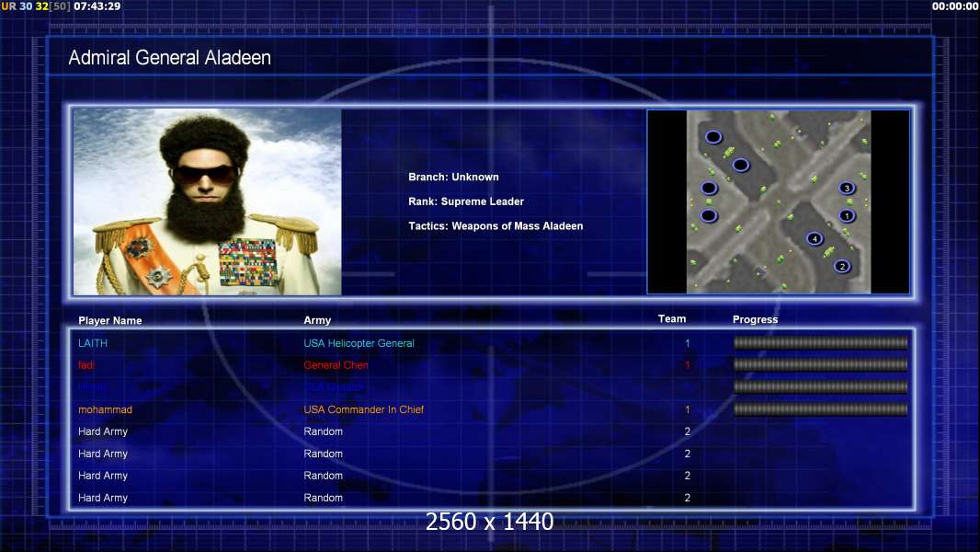
Task: Click mohammad's loading progress bar
Action: (x=820, y=409)
